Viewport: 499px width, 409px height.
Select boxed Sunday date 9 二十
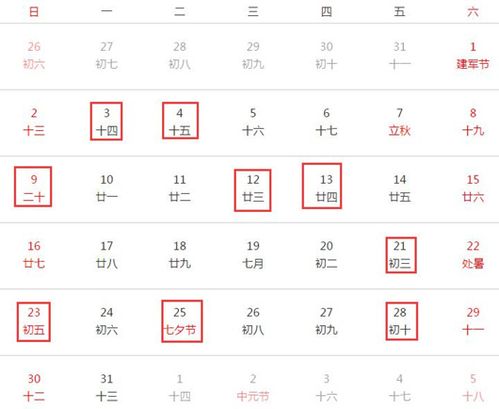coord(33,187)
